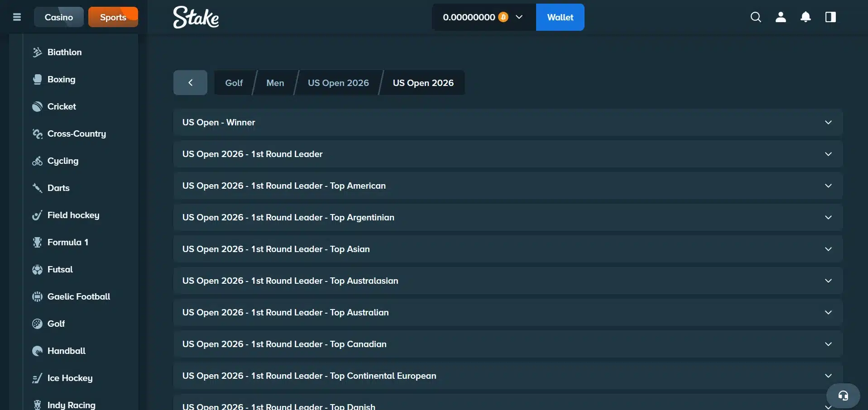The height and width of the screenshot is (410, 868).
Task: Switch to the Sports tab
Action: point(113,17)
